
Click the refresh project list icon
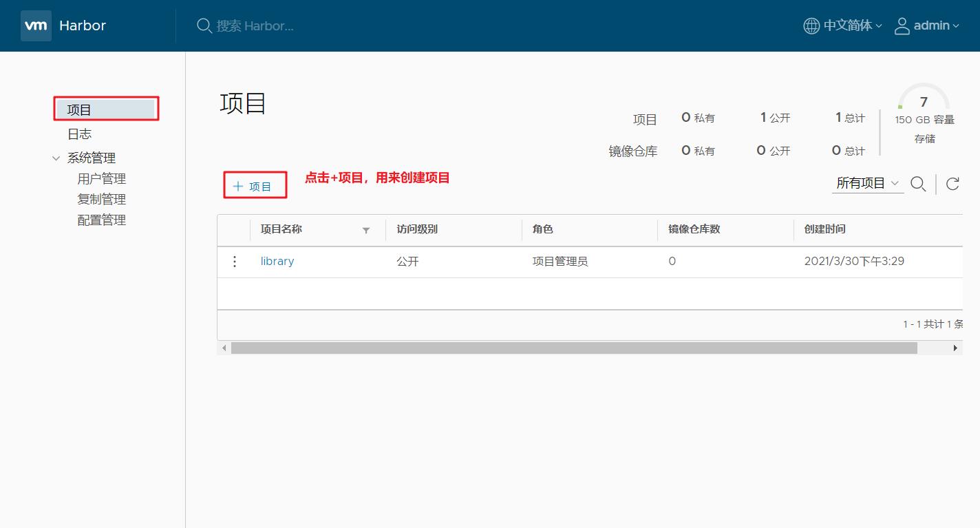click(952, 184)
